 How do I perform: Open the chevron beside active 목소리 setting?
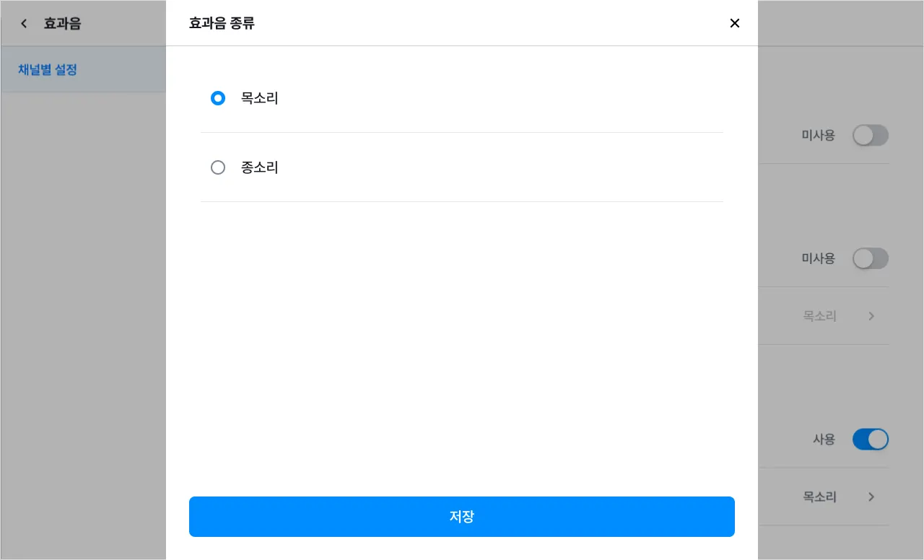(x=871, y=496)
